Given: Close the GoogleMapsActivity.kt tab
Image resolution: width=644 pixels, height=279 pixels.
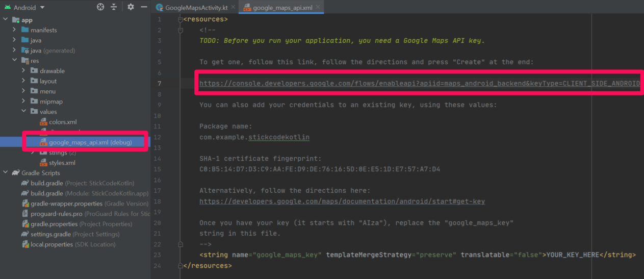Looking at the screenshot, I should coord(233,7).
